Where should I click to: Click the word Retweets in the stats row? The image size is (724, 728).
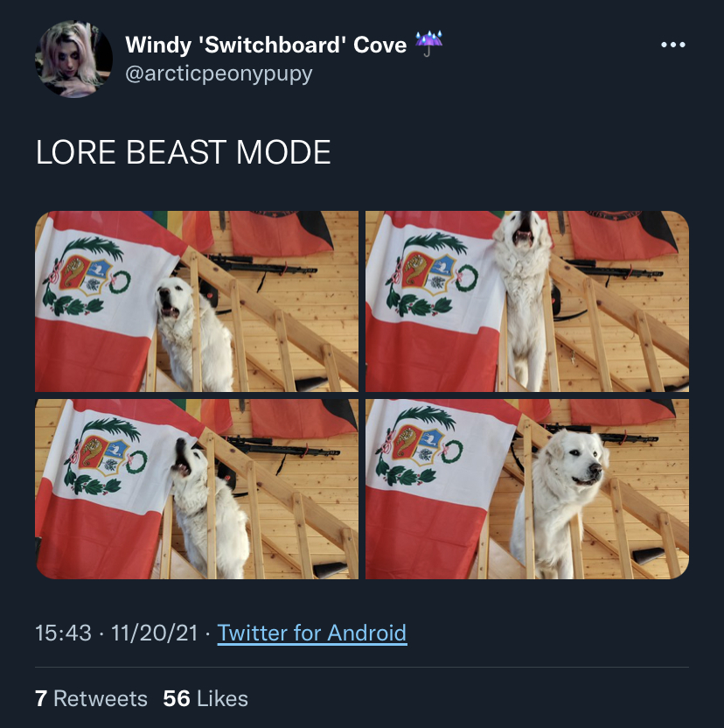(101, 698)
